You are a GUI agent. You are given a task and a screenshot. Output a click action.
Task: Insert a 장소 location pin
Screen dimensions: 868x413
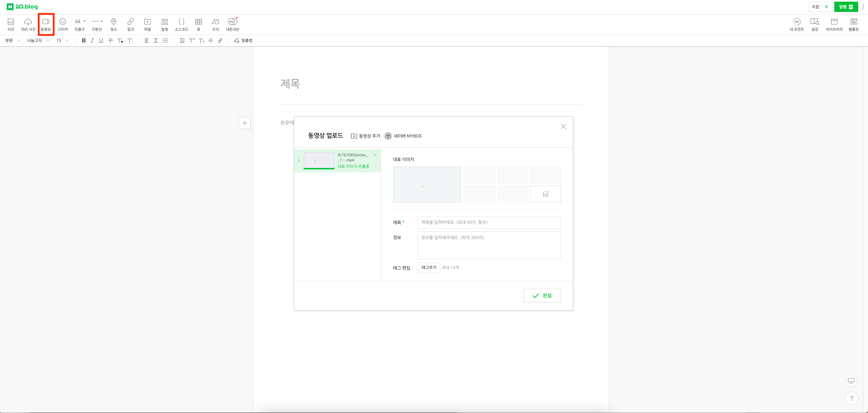click(113, 24)
